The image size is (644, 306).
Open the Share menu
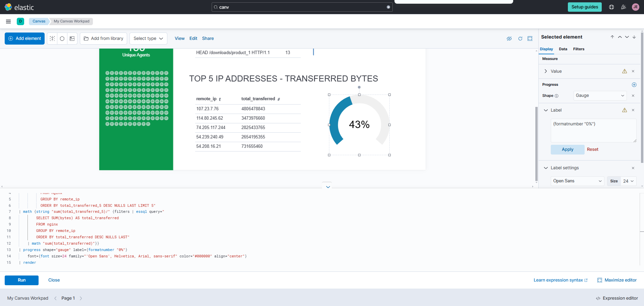(208, 39)
